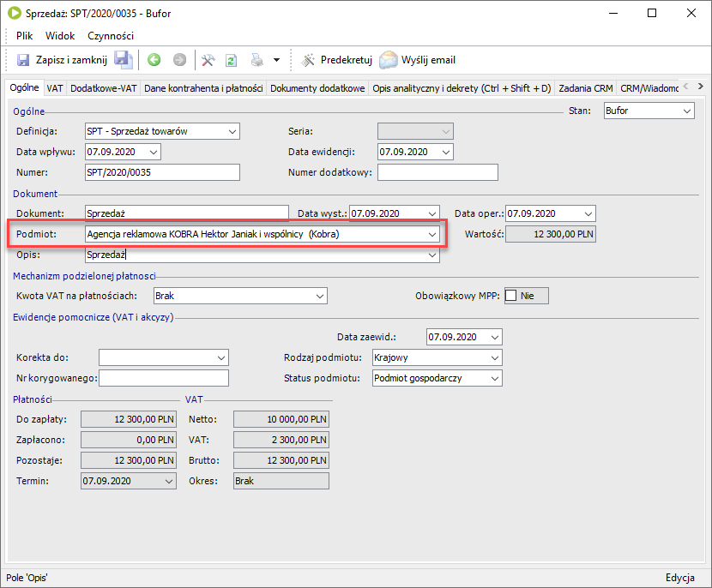Click the disabled Seria dropdown
The width and height of the screenshot is (712, 588).
(415, 132)
